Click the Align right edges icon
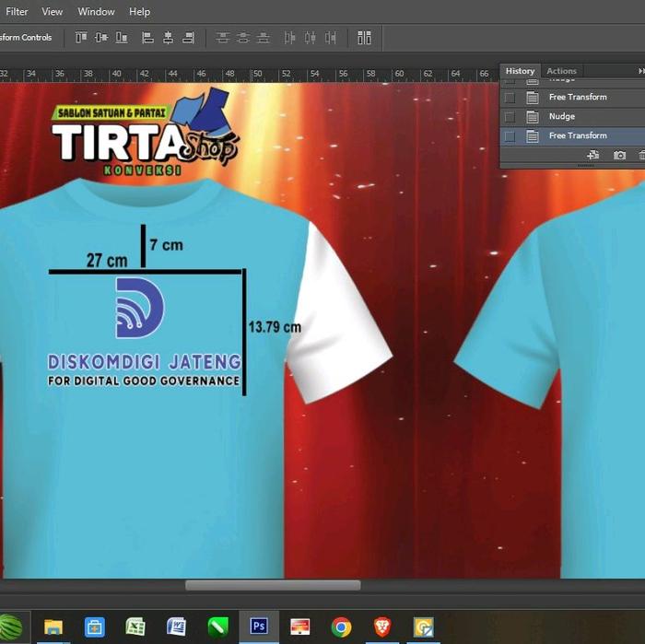 (x=188, y=38)
